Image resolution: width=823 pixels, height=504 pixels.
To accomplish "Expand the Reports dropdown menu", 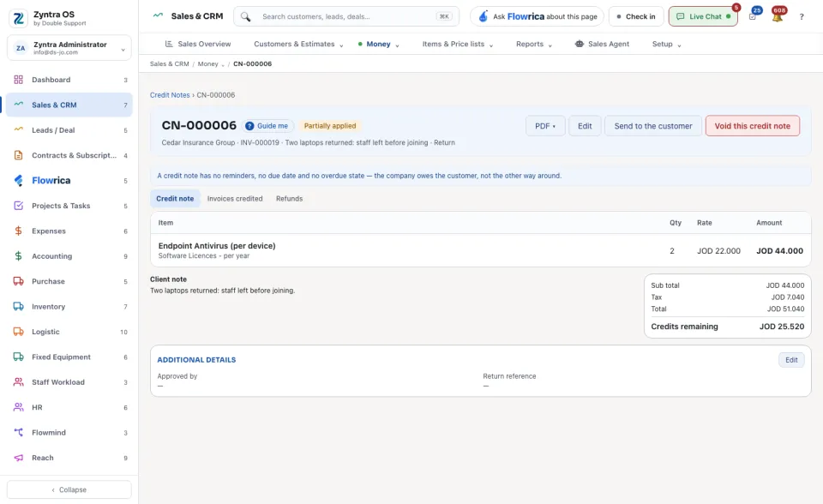I will click(533, 44).
